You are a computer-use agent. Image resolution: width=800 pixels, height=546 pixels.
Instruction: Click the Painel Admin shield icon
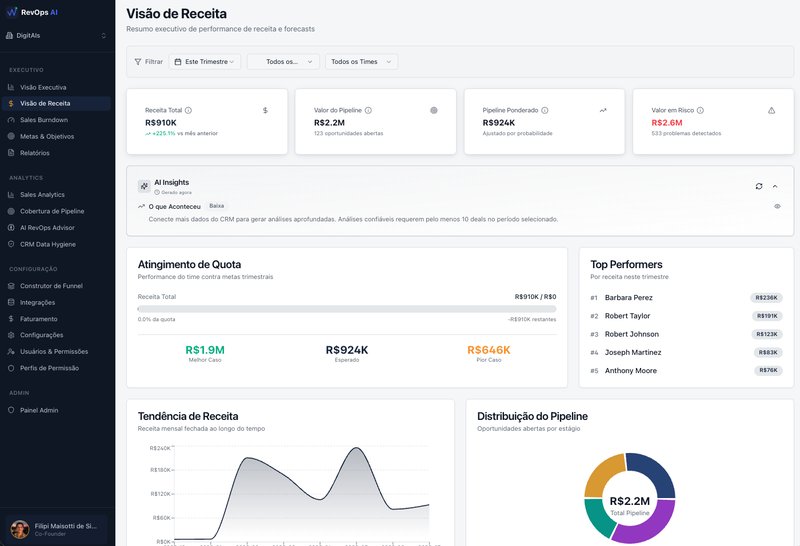coord(11,410)
